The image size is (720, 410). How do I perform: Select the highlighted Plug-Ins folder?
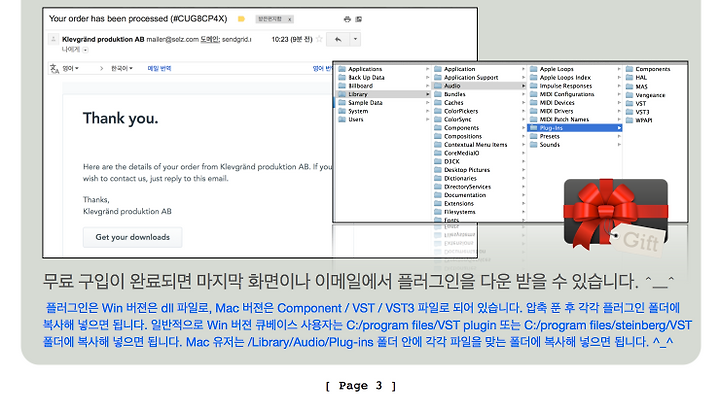(574, 128)
